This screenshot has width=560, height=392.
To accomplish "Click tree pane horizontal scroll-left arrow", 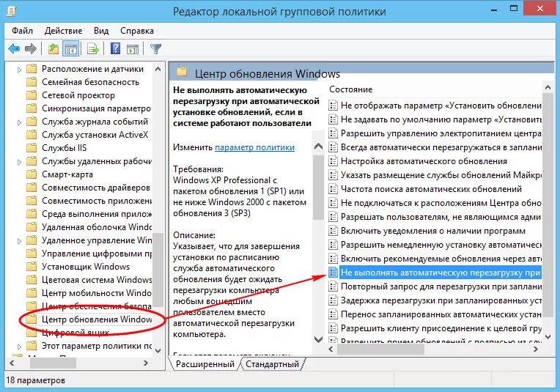I will pyautogui.click(x=12, y=363).
